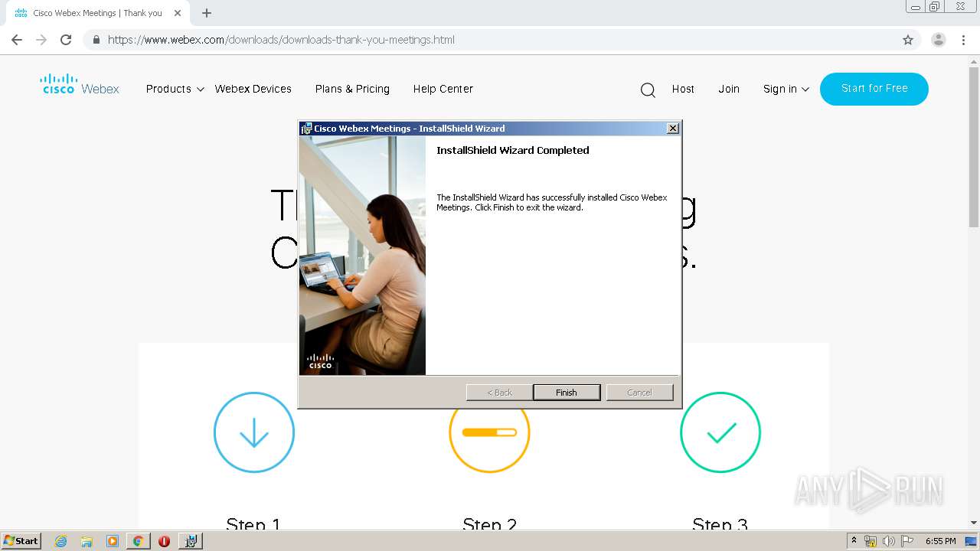Close the InstallShield Wizard dialog
Screen dimensions: 980x551
click(x=673, y=129)
